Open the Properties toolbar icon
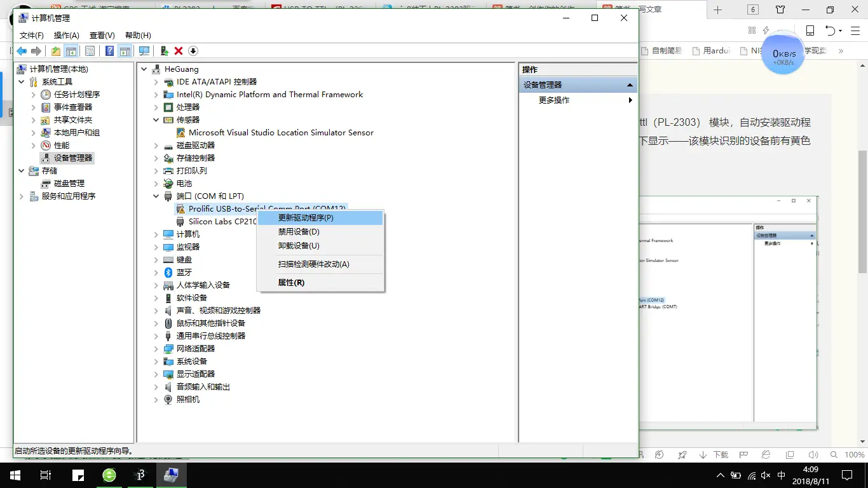Screen dimensions: 868x488 pyautogui.click(x=90, y=51)
